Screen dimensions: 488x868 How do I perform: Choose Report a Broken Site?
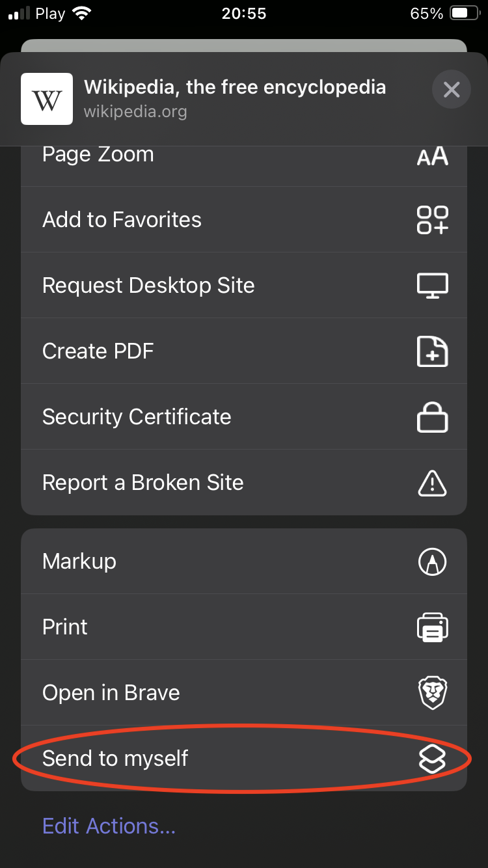click(143, 483)
